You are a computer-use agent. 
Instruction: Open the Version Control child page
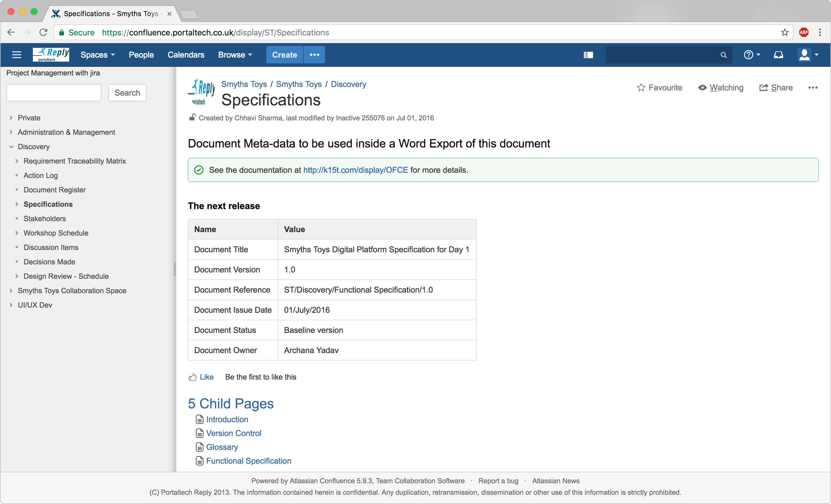234,433
